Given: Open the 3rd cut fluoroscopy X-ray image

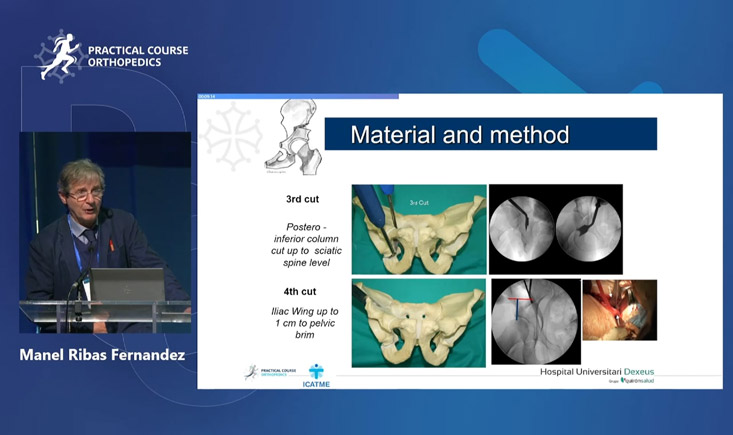Looking at the screenshot, I should click(x=556, y=229).
